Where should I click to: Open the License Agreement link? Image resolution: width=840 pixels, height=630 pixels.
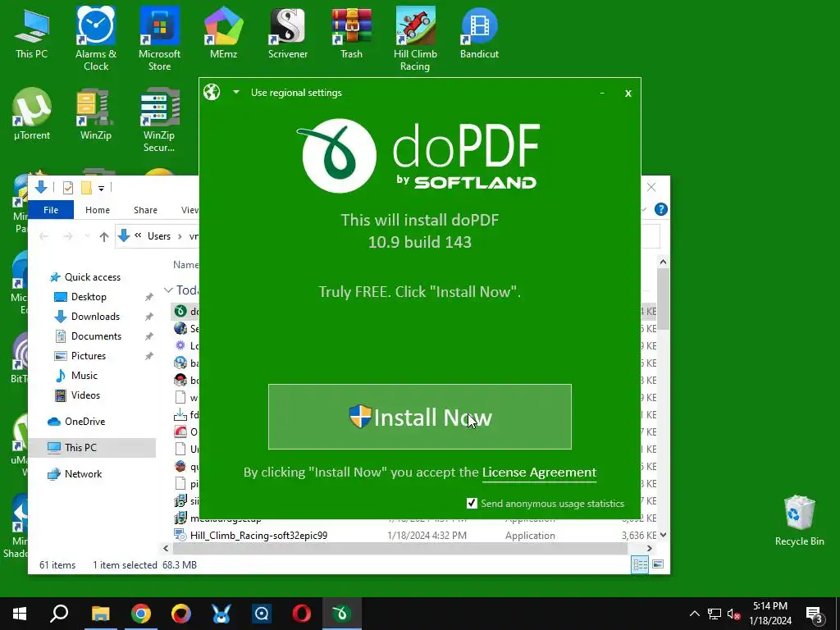point(539,472)
